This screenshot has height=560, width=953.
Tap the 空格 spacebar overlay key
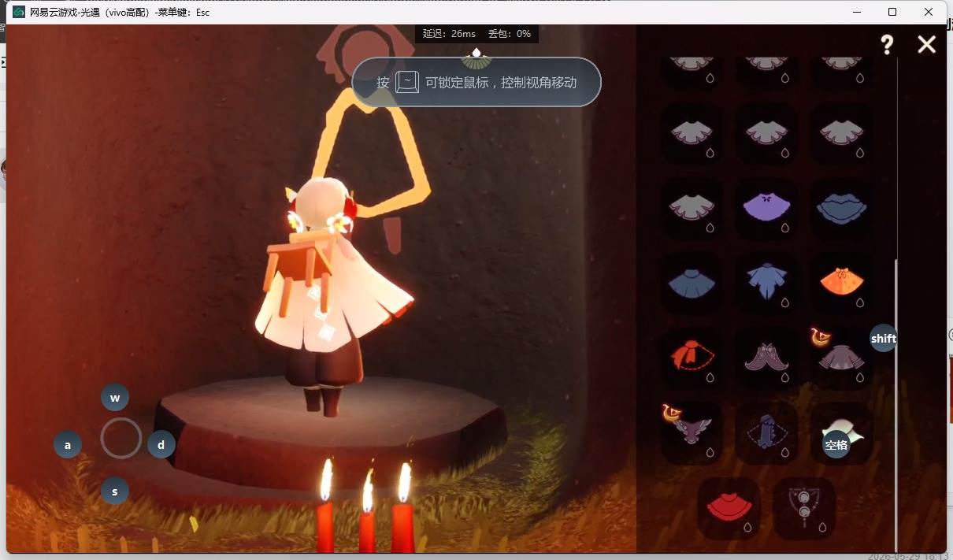point(836,445)
